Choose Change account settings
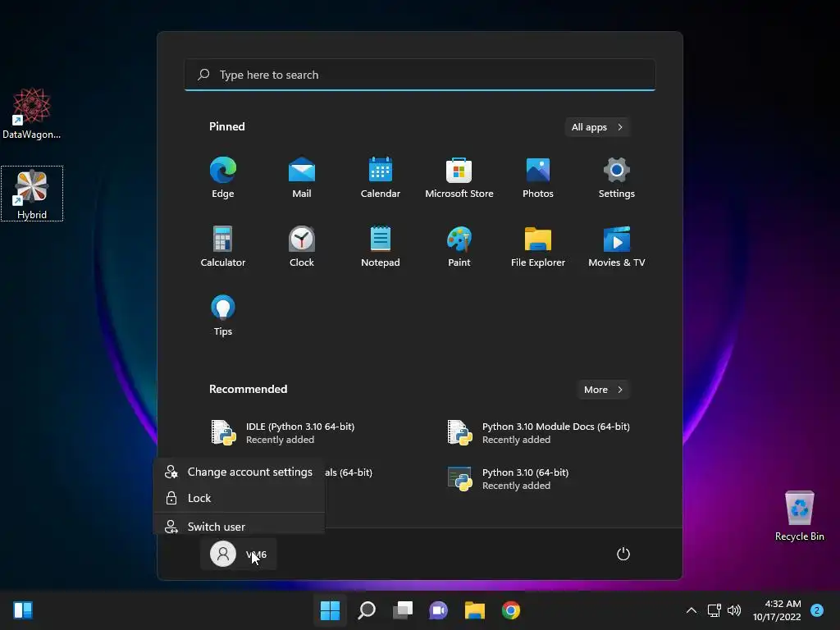The height and width of the screenshot is (630, 840). tap(239, 472)
